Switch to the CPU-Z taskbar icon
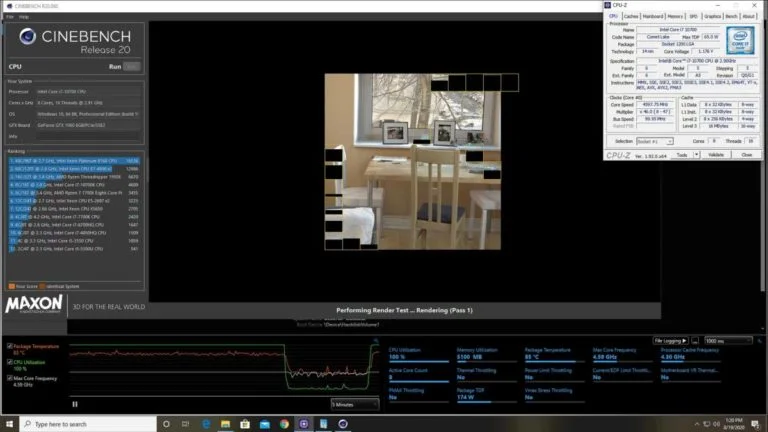Viewport: 768px width, 432px height. click(323, 424)
